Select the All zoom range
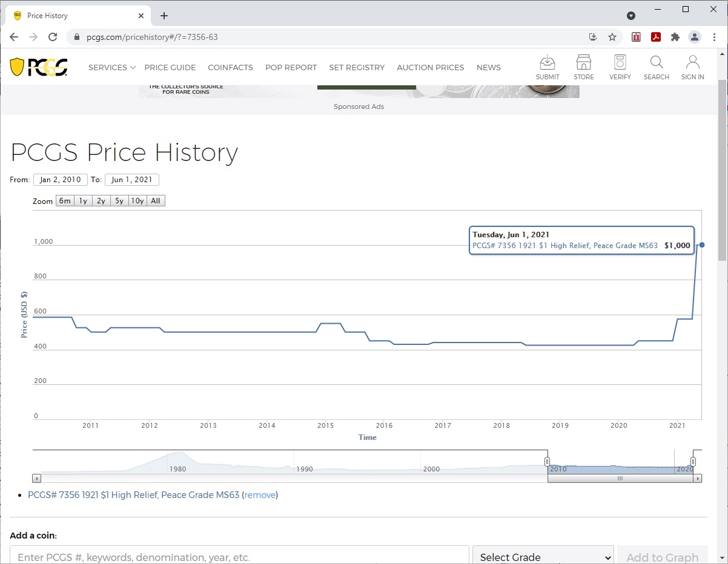The height and width of the screenshot is (564, 728). click(x=156, y=201)
